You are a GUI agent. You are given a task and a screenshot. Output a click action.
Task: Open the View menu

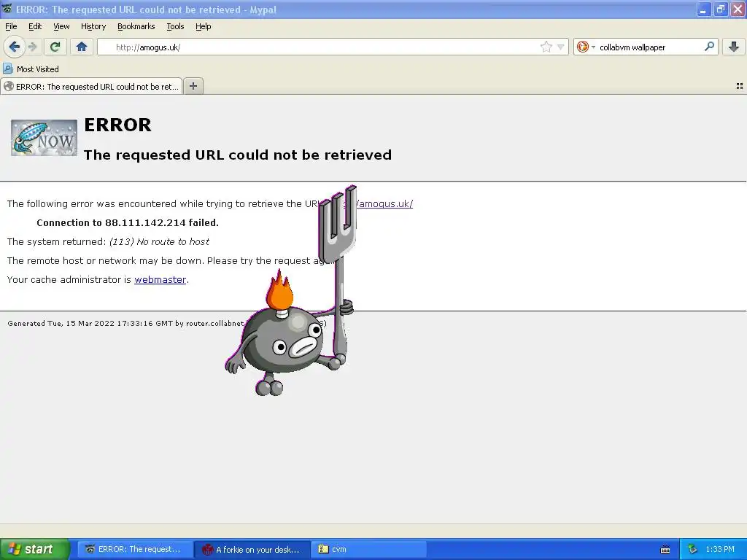pyautogui.click(x=61, y=26)
